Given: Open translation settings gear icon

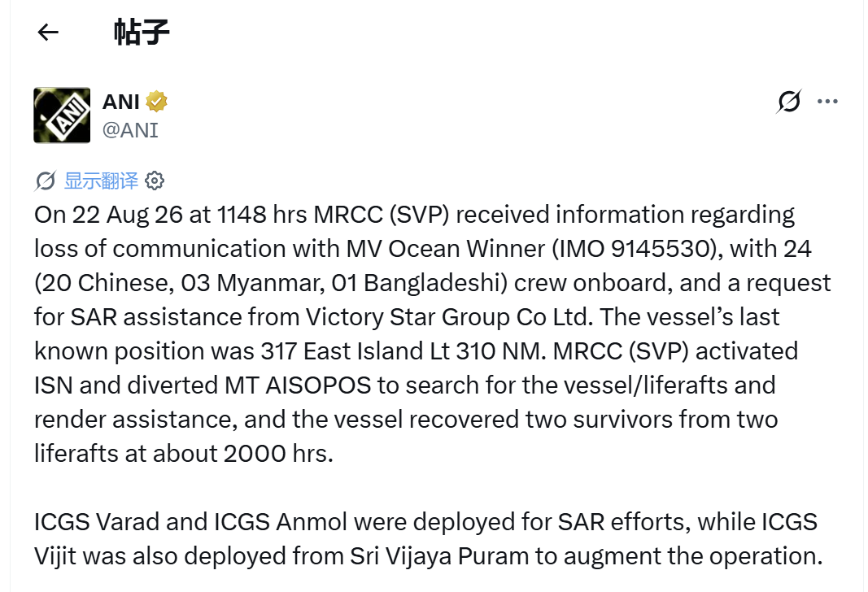Looking at the screenshot, I should tap(155, 181).
